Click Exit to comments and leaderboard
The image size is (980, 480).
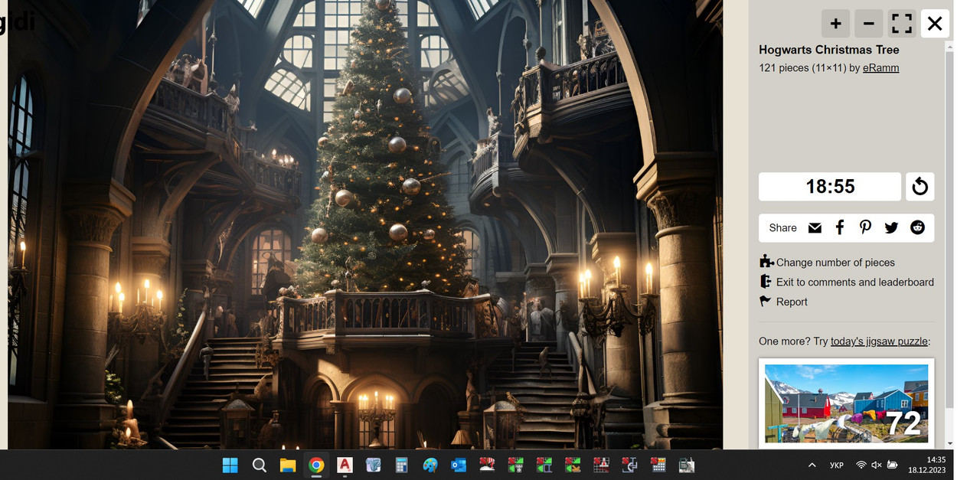point(855,282)
